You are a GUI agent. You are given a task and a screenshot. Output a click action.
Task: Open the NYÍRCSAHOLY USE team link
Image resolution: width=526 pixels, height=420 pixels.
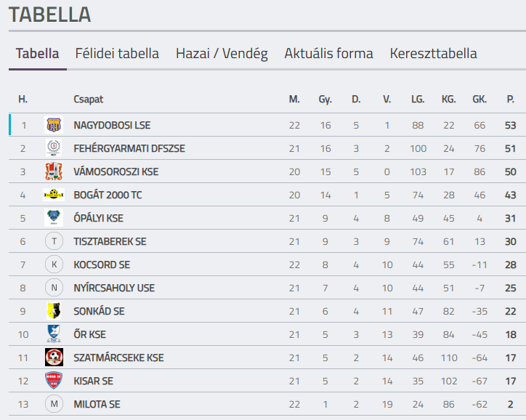(114, 288)
